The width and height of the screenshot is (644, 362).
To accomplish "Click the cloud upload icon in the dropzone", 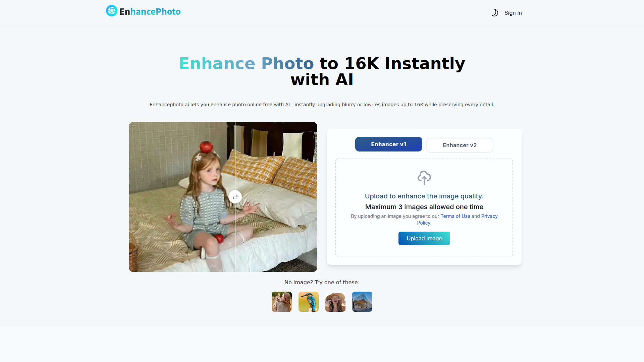I will coord(424,178).
